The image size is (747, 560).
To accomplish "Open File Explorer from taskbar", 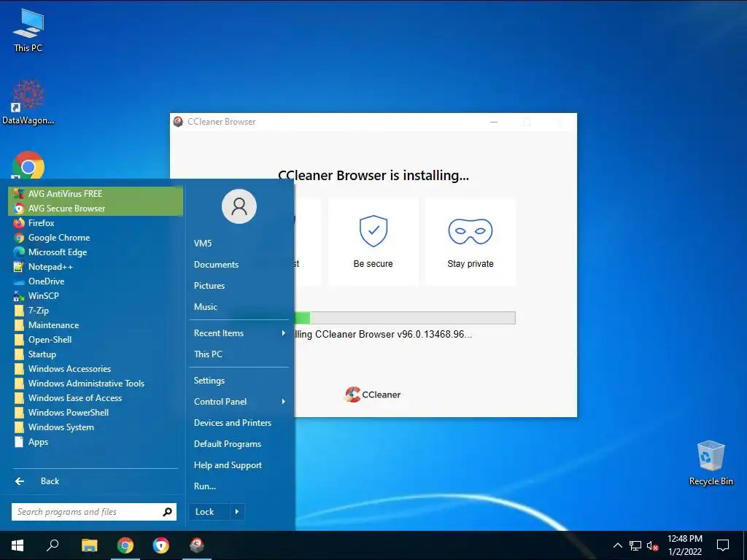I will coord(89,545).
